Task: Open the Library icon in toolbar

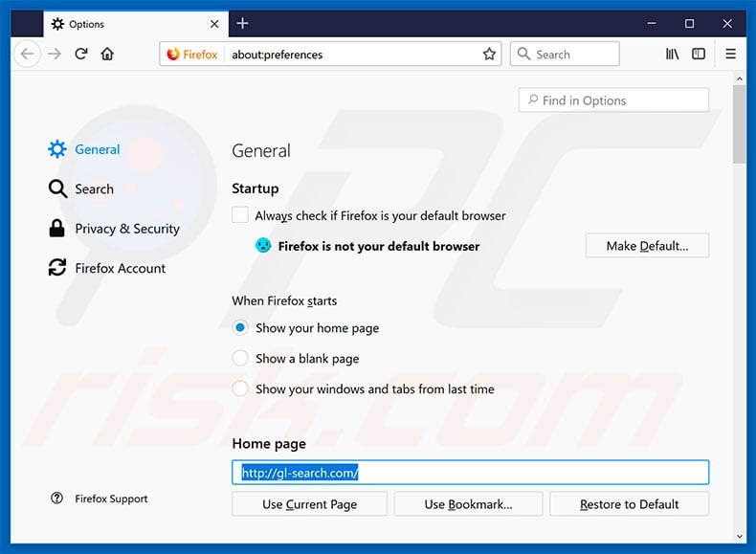Action: coord(672,54)
